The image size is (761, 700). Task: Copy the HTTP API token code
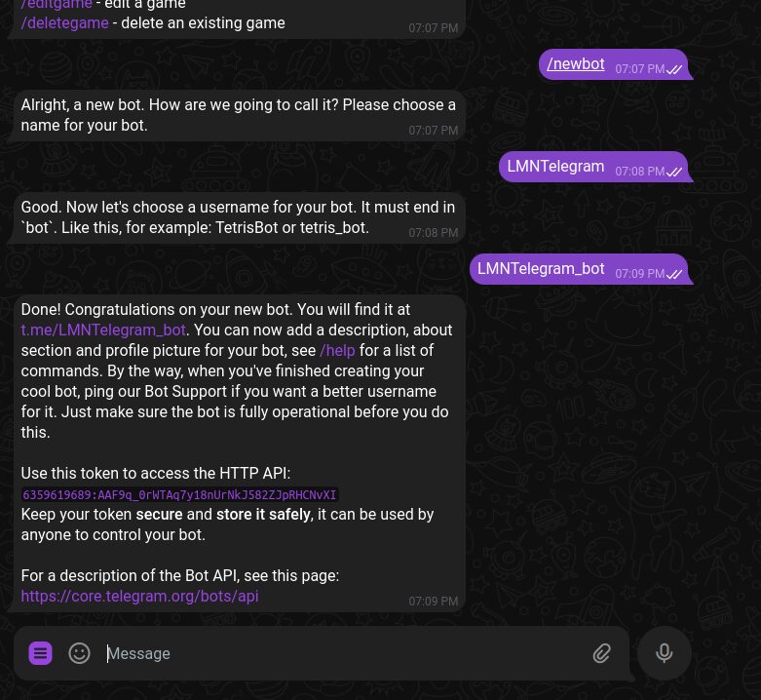179,494
